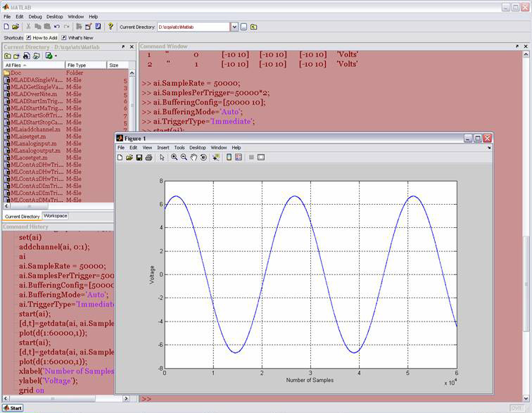
Task: Dock Figure 1 using its small arrow icon
Action: [489, 148]
